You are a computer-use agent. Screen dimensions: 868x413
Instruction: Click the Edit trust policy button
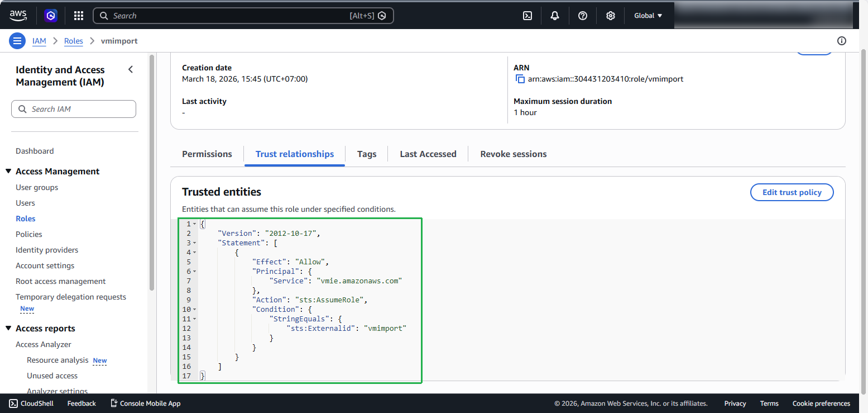[792, 192]
